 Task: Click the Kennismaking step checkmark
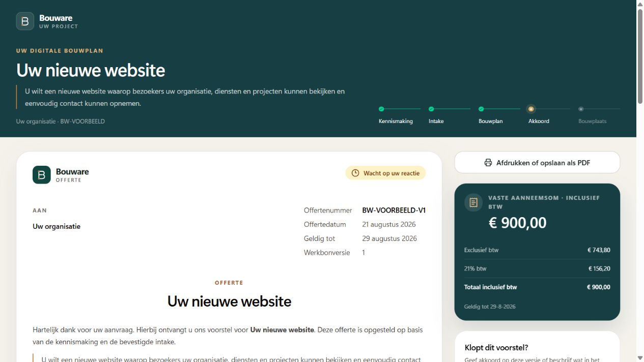(x=381, y=109)
